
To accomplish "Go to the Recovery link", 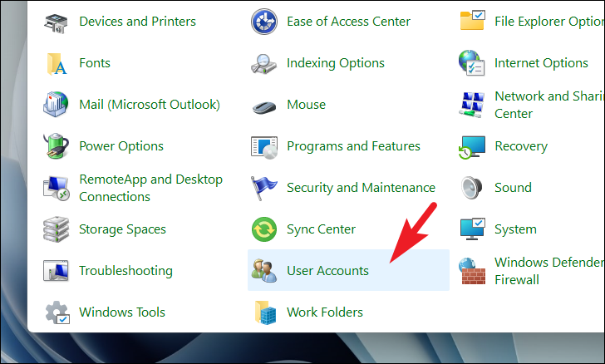I will (x=521, y=146).
